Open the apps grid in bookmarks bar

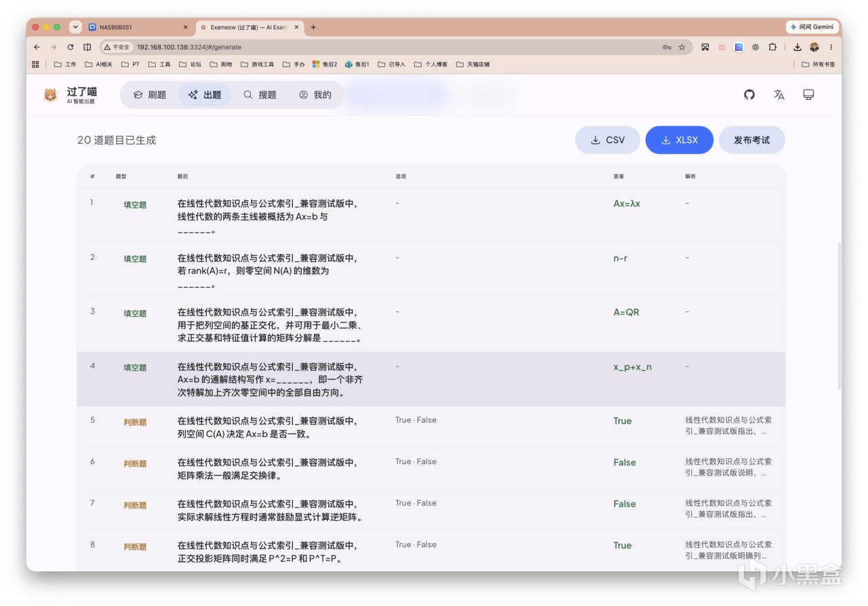(x=35, y=64)
